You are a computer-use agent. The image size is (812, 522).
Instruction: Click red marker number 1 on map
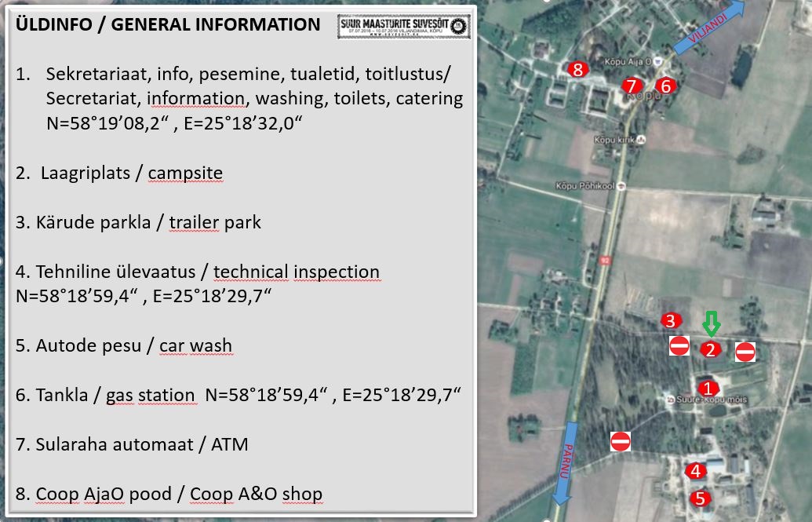click(x=708, y=388)
